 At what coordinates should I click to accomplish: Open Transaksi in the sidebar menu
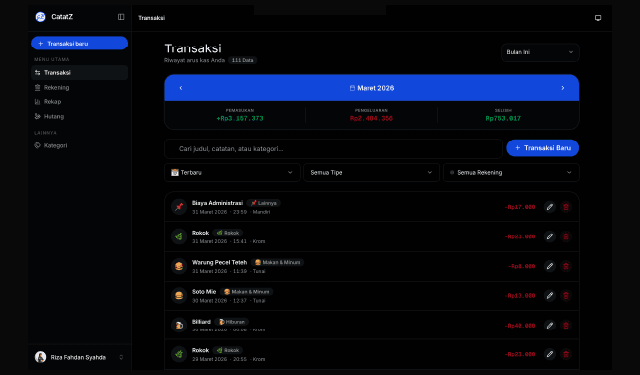tap(80, 73)
